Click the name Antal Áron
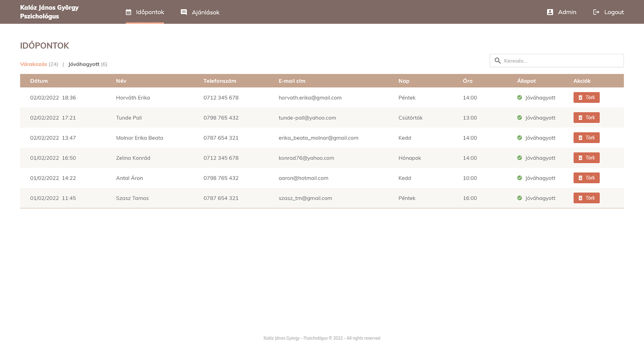This screenshot has height=355, width=644. click(129, 178)
